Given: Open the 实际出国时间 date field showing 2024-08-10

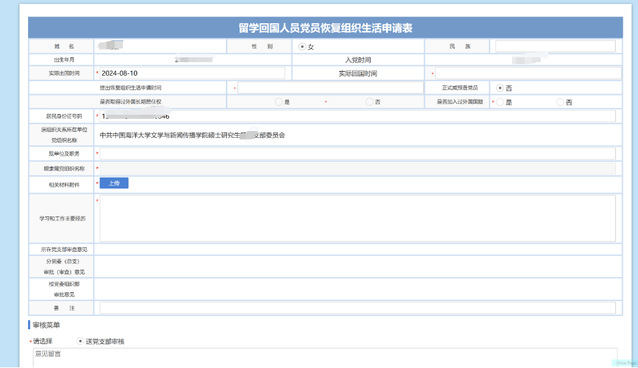Looking at the screenshot, I should [x=192, y=73].
